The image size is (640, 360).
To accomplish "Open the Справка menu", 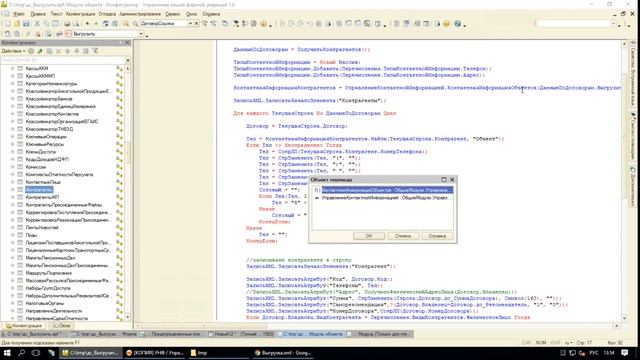I will point(211,14).
